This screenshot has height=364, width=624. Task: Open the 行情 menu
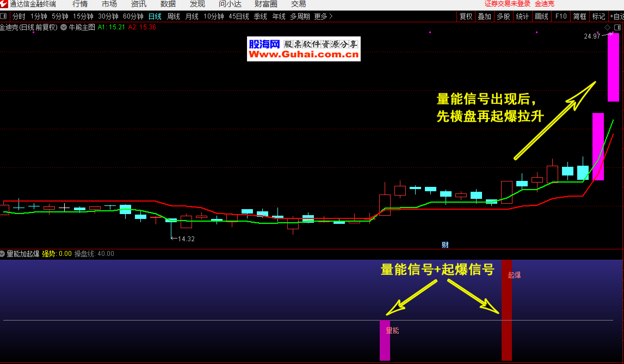click(80, 4)
